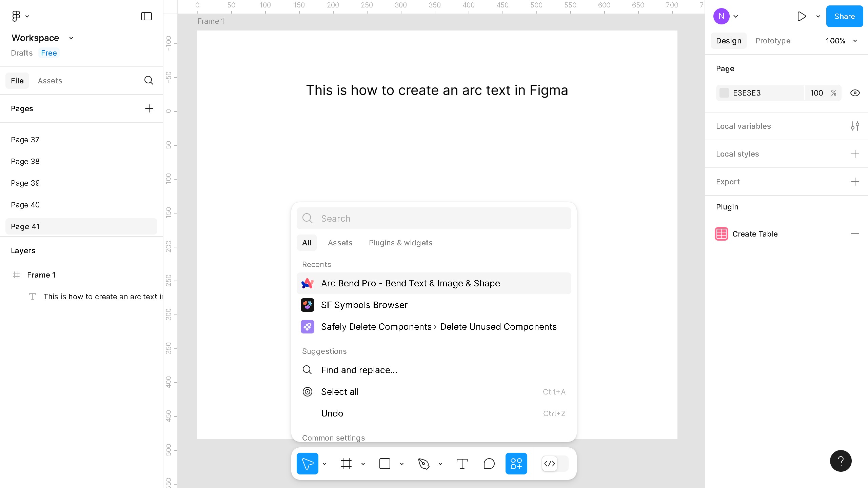Switch to the Prototype tab

coord(773,41)
